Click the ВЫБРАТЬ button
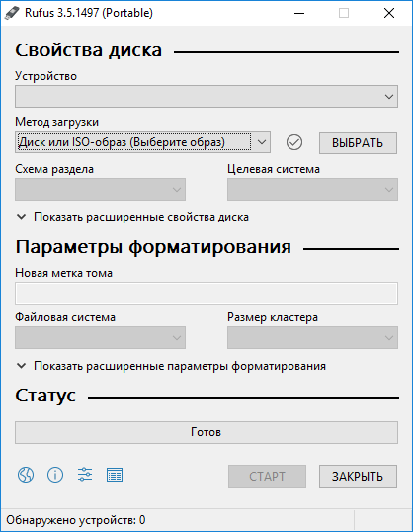This screenshot has width=413, height=532. pyautogui.click(x=358, y=142)
